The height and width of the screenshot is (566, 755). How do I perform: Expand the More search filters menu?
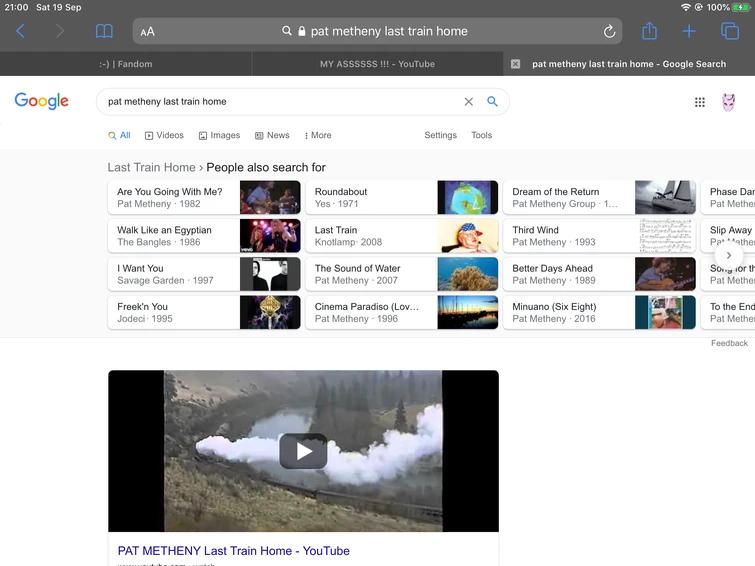318,135
